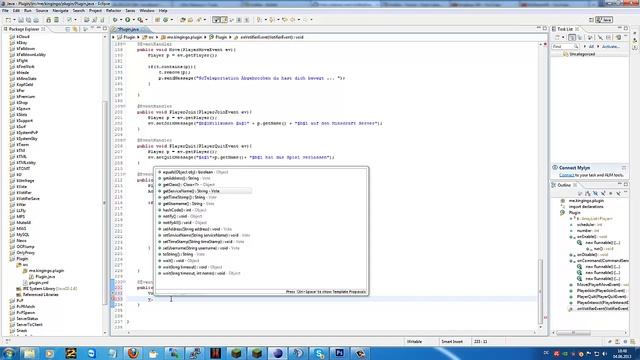The width and height of the screenshot is (640, 360).
Task: Click the Open Perspective icon
Action: pos(591,20)
